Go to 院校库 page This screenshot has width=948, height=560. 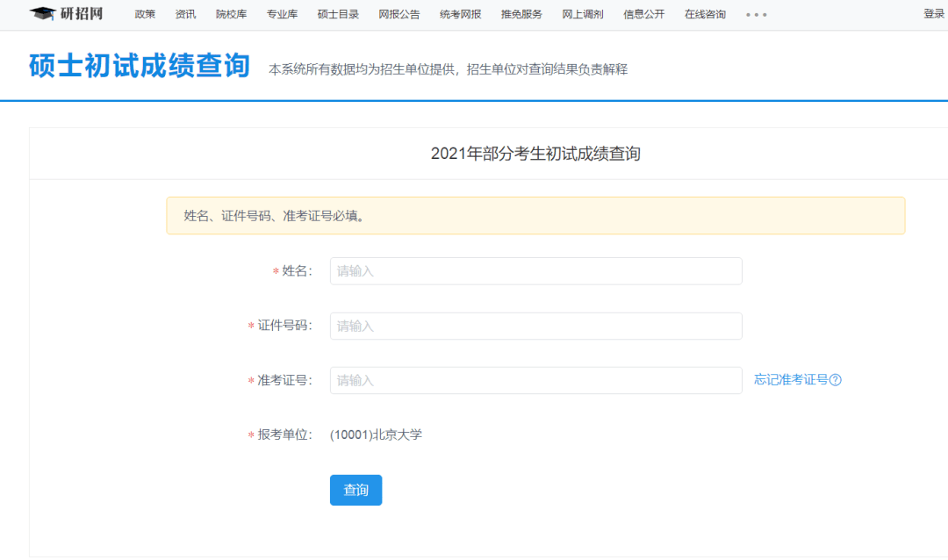coord(231,14)
